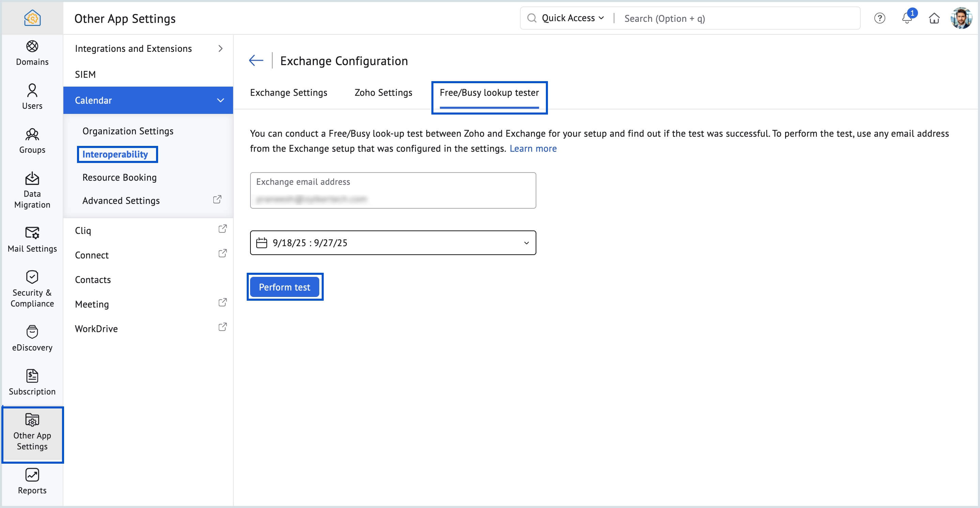Click the help question mark icon
The height and width of the screenshot is (508, 980).
tap(879, 18)
